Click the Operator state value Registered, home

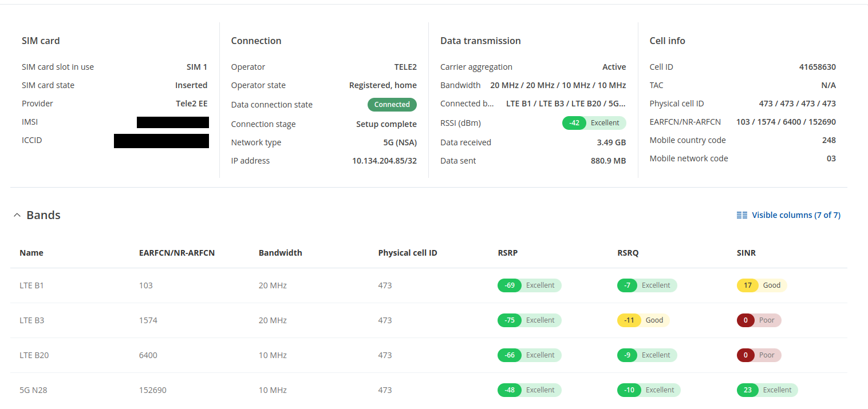pos(383,85)
